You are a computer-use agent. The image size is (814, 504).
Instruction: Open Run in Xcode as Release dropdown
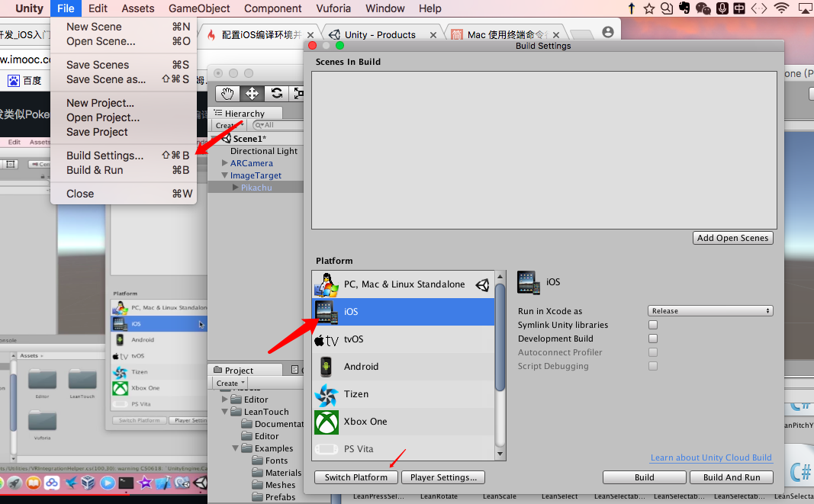(710, 311)
